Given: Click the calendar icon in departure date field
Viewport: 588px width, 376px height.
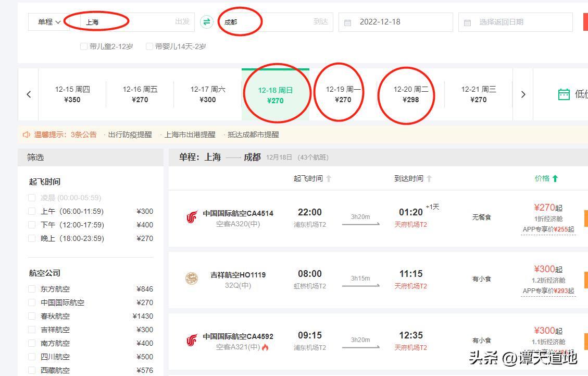Looking at the screenshot, I should point(348,22).
